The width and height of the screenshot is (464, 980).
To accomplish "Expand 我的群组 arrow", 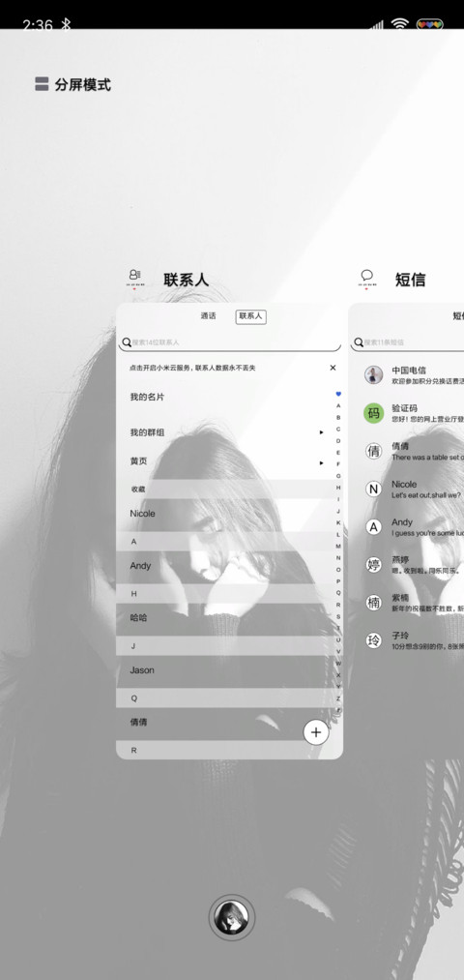I will tap(322, 432).
